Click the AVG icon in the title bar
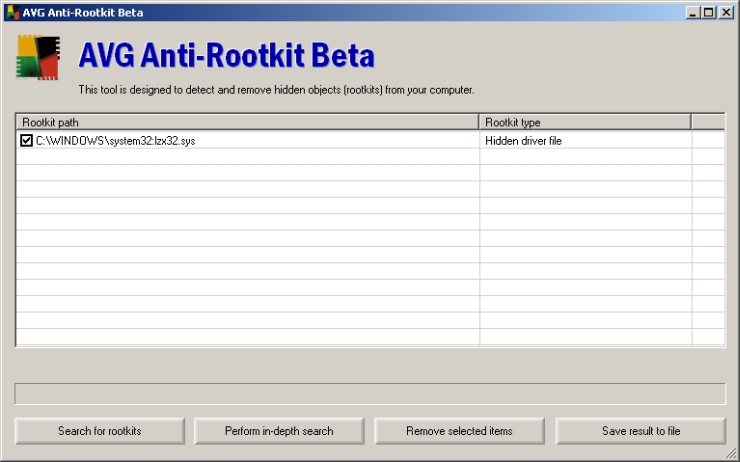The height and width of the screenshot is (462, 740). point(12,11)
